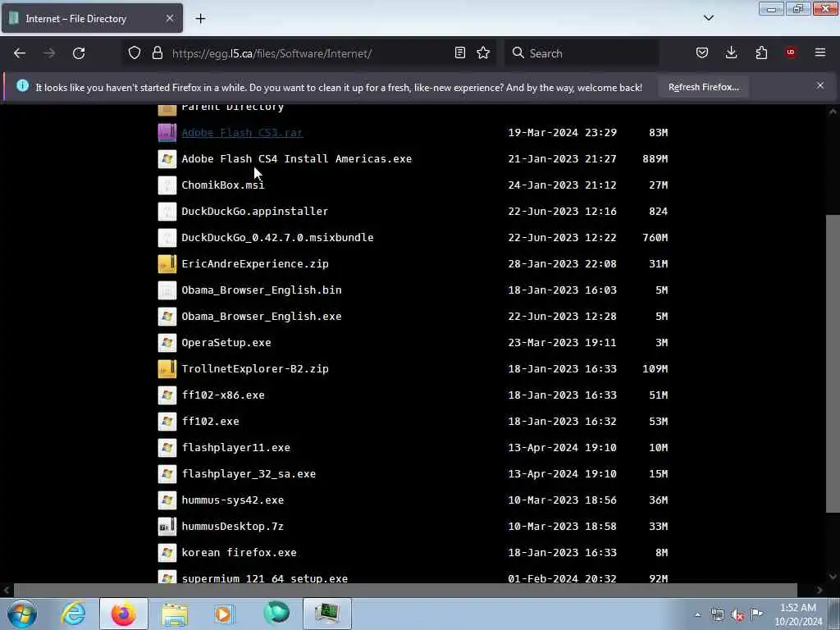Screen dimensions: 840x630
Task: Download korean firefox.exe
Action: pyautogui.click(x=239, y=552)
